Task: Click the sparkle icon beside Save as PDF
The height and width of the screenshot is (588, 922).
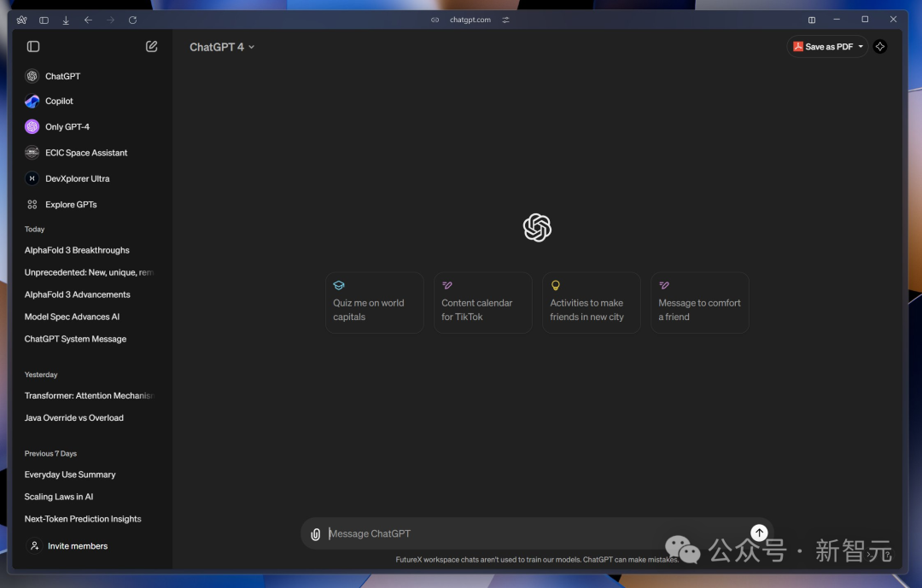Action: (880, 47)
